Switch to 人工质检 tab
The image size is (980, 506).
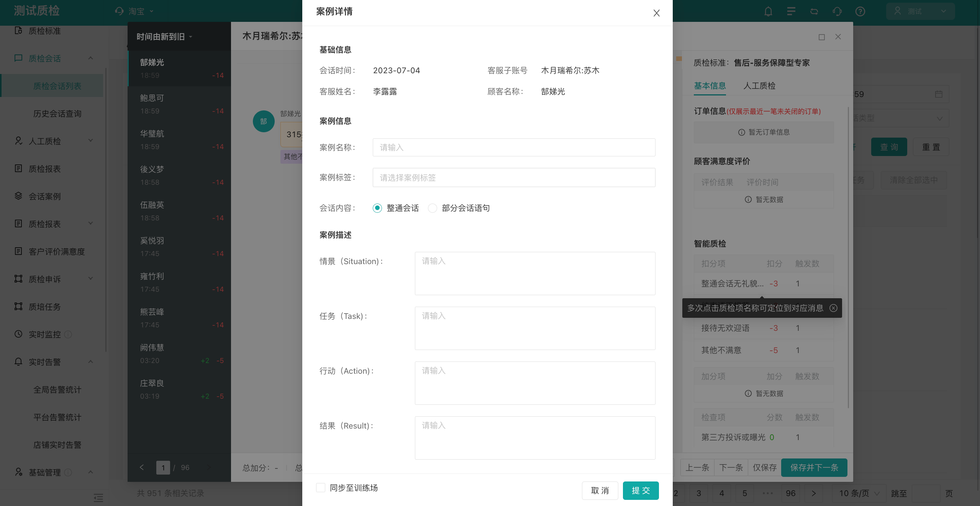(759, 86)
